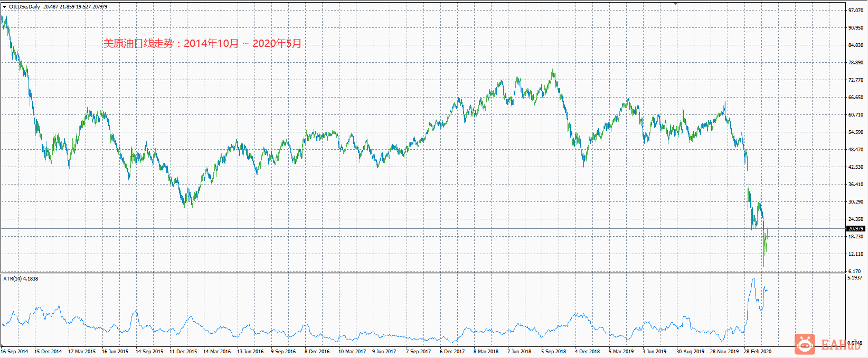The image size is (868, 358).
Task: Click the 5.1937 ATR scale label
Action: tap(855, 277)
